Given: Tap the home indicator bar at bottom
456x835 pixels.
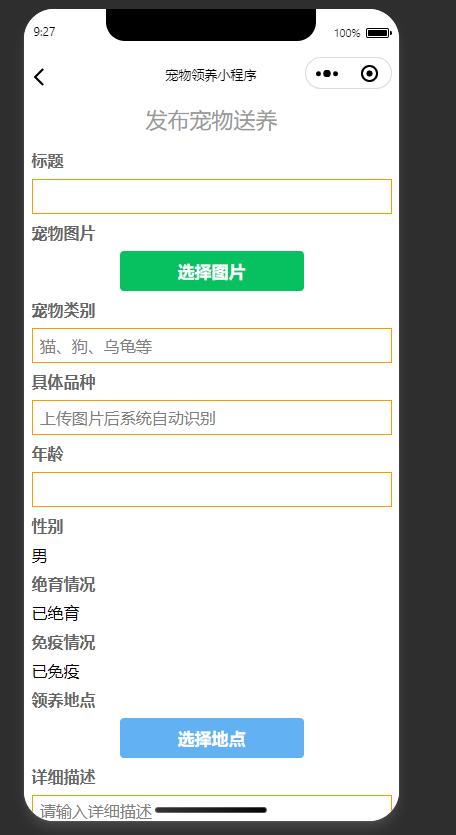Looking at the screenshot, I should pyautogui.click(x=211, y=810).
